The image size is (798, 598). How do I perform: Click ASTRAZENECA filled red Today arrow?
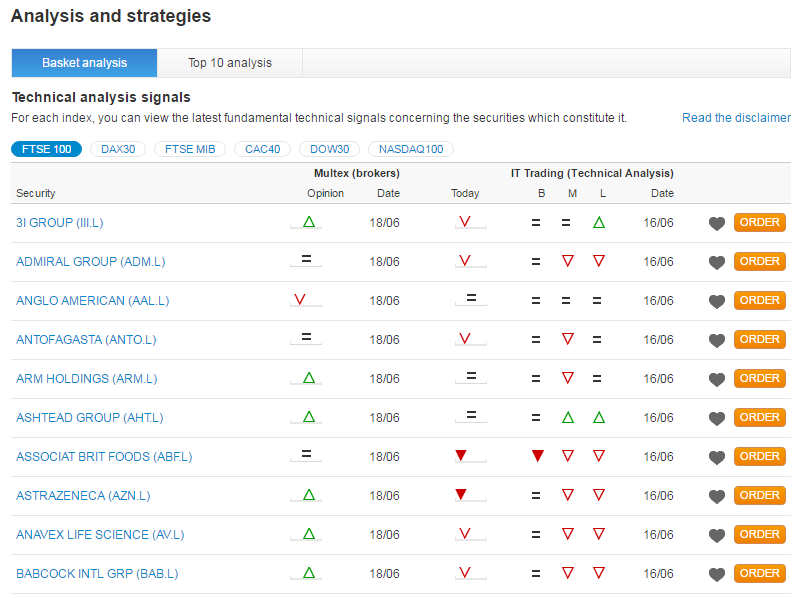[x=461, y=494]
